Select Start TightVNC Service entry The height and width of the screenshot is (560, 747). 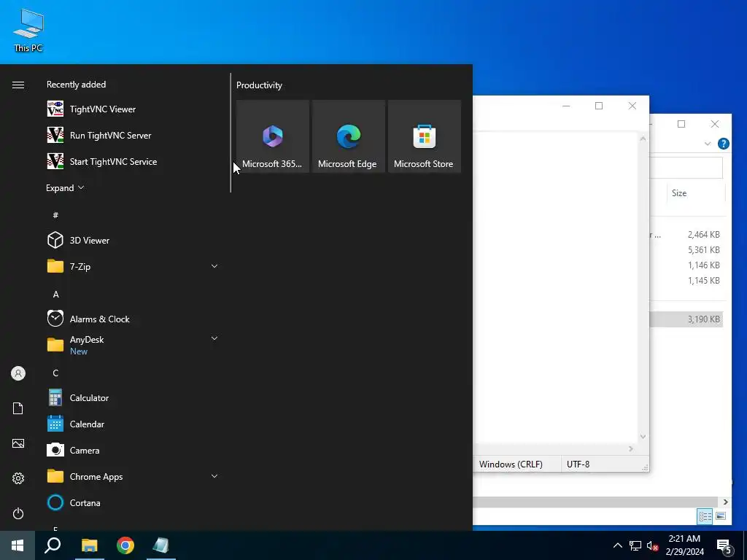click(133, 161)
